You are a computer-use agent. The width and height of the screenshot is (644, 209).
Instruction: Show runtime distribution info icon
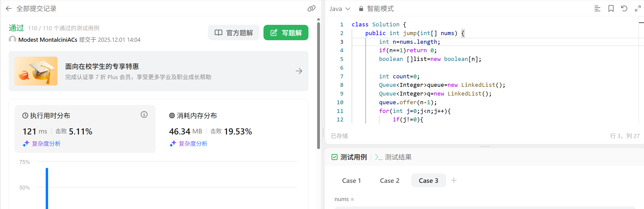(x=144, y=114)
